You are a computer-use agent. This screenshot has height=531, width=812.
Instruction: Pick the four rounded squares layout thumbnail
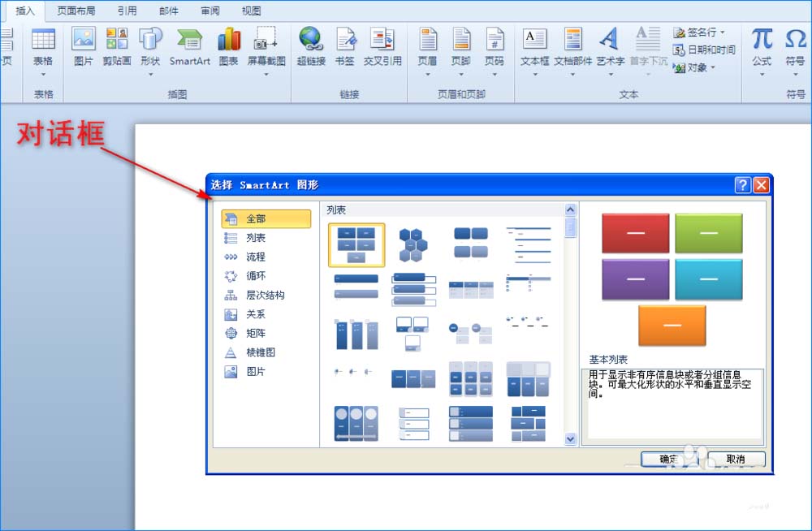click(x=471, y=243)
